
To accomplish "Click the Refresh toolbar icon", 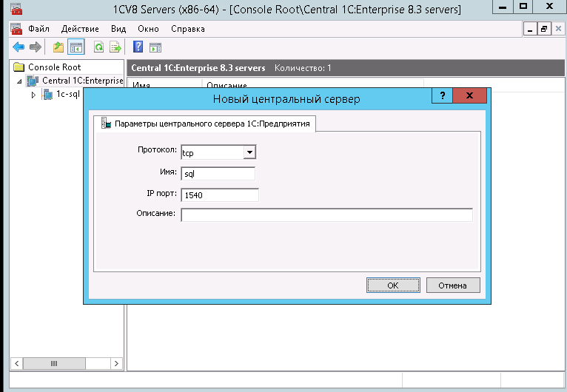I will click(98, 47).
